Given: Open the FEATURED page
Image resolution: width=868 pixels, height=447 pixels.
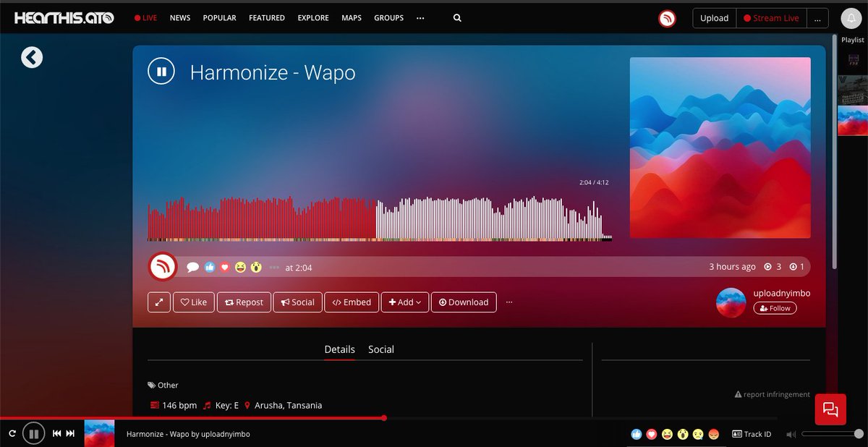Looking at the screenshot, I should tap(267, 18).
